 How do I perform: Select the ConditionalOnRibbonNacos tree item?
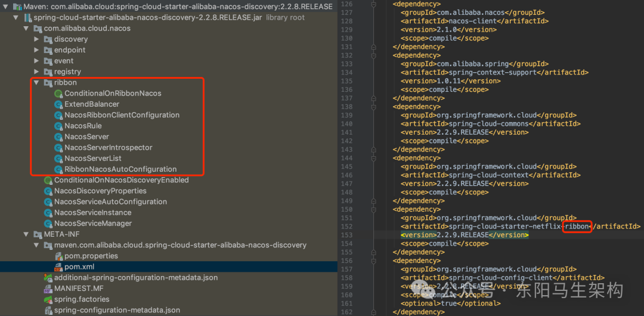click(x=113, y=93)
